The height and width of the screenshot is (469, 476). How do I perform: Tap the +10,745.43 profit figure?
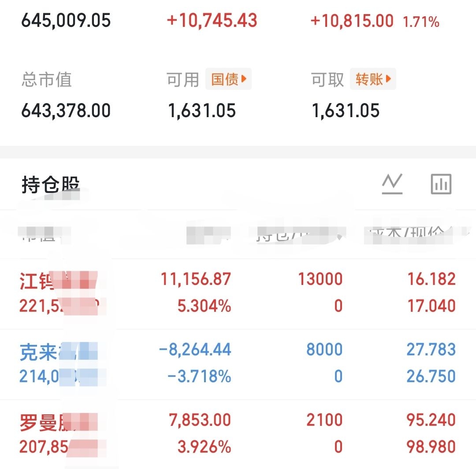pos(212,21)
